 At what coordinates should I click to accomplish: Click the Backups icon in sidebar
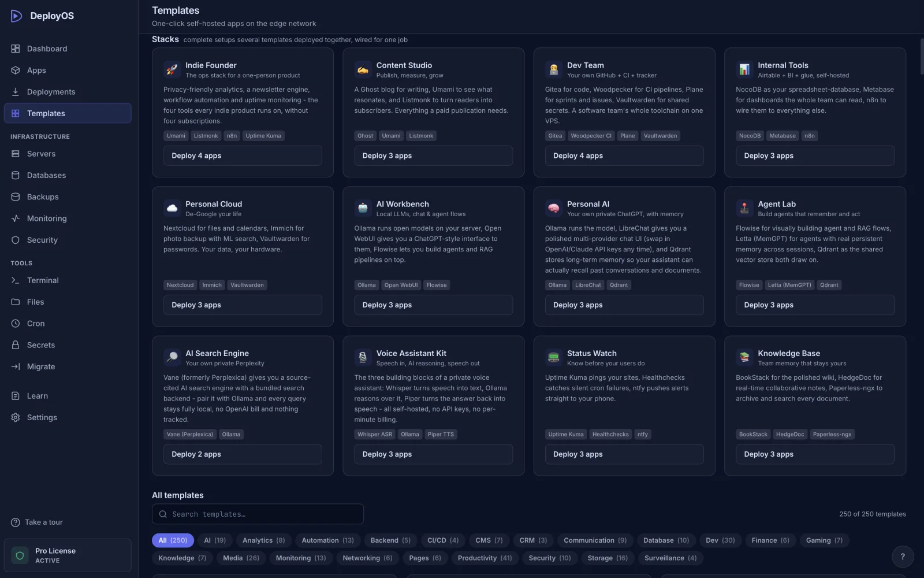[x=16, y=197]
